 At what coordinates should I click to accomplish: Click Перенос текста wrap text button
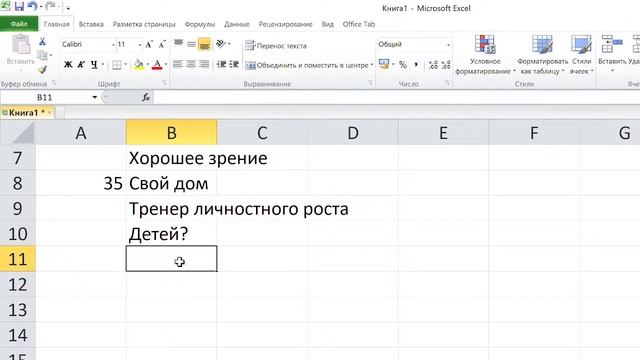[x=276, y=46]
